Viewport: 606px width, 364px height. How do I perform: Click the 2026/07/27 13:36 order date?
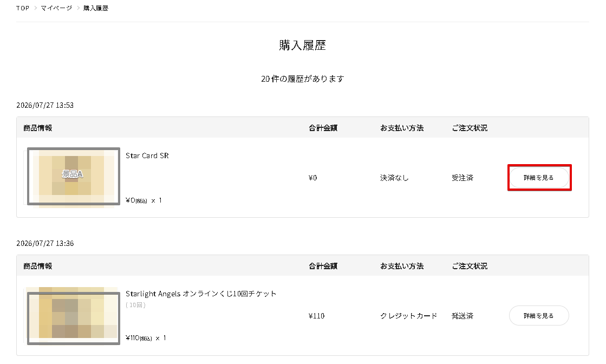[x=45, y=243]
